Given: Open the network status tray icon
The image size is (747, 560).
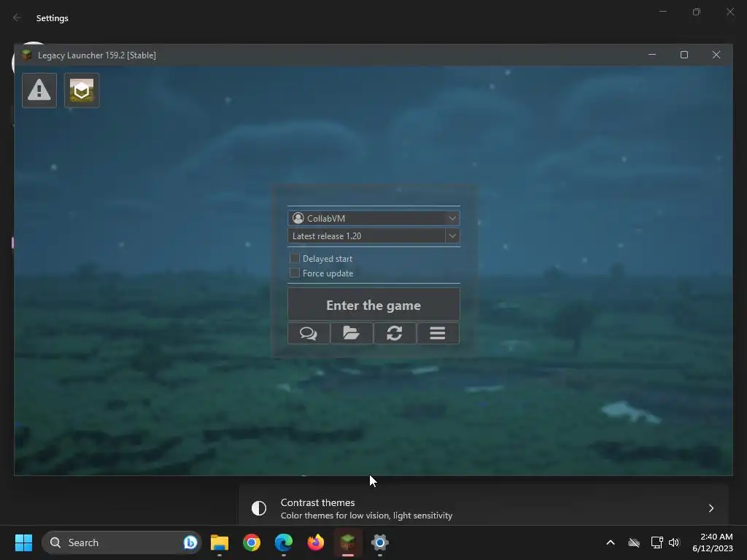Looking at the screenshot, I should (x=657, y=542).
